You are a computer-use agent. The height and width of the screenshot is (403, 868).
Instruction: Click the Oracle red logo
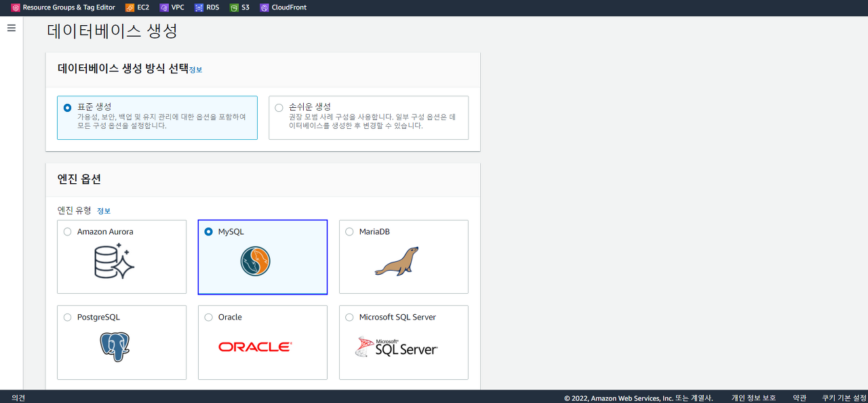tap(255, 347)
